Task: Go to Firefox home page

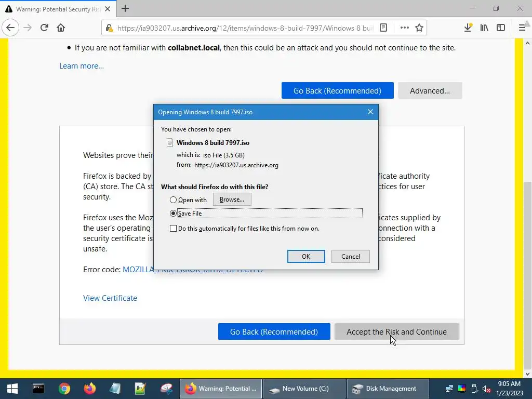Action: [61, 28]
